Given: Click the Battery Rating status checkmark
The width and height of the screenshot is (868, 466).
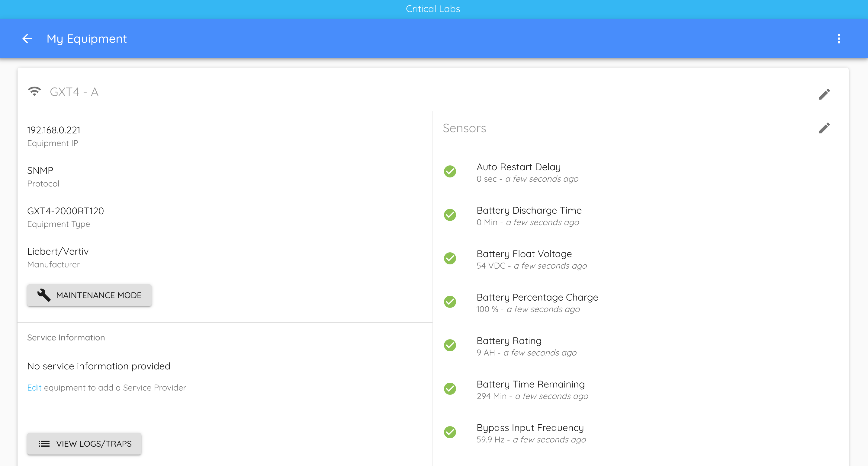Looking at the screenshot, I should tap(450, 346).
